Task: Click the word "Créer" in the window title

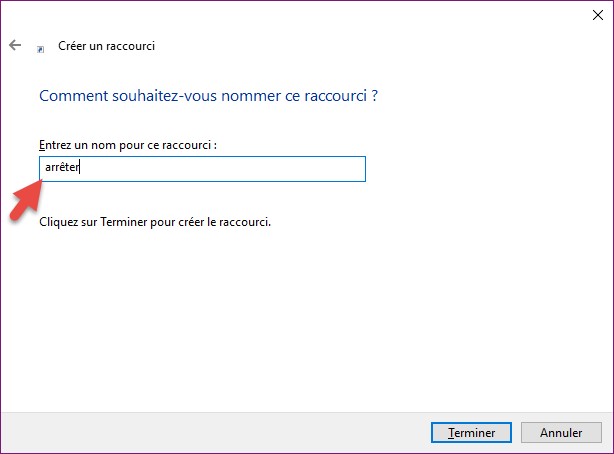Action: pyautogui.click(x=72, y=46)
